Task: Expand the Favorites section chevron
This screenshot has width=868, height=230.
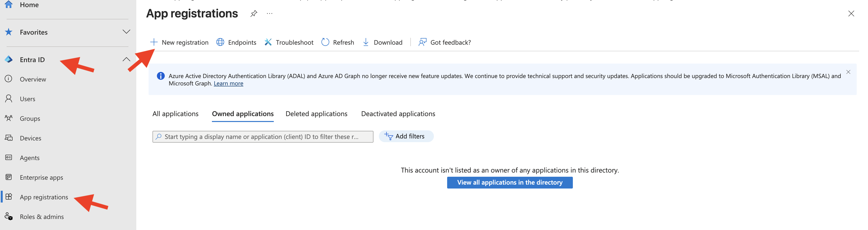Action: [x=126, y=32]
